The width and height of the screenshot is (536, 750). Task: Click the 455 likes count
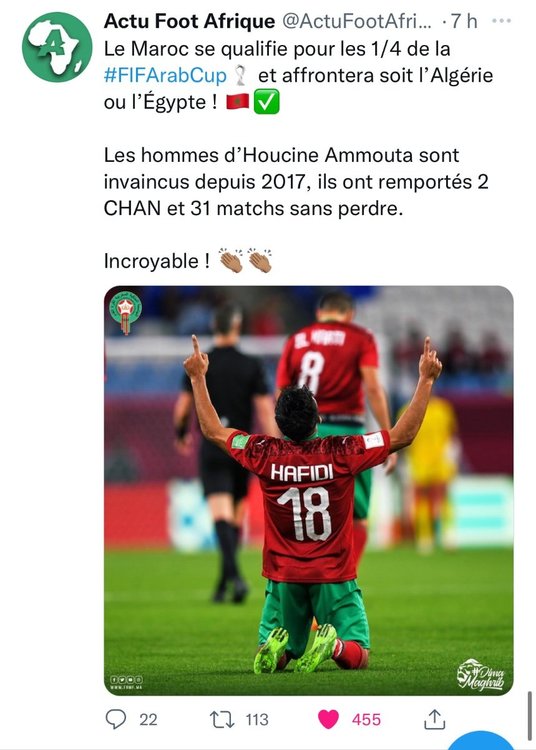366,719
